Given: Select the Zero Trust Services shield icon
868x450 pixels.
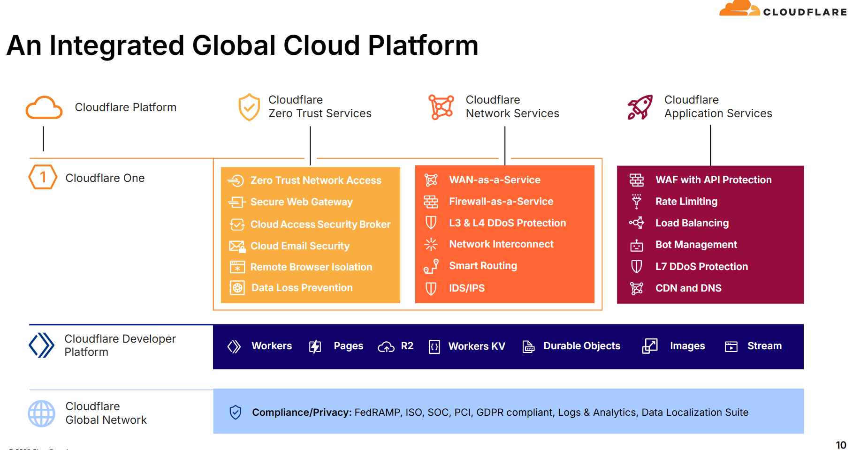Looking at the screenshot, I should tap(249, 107).
